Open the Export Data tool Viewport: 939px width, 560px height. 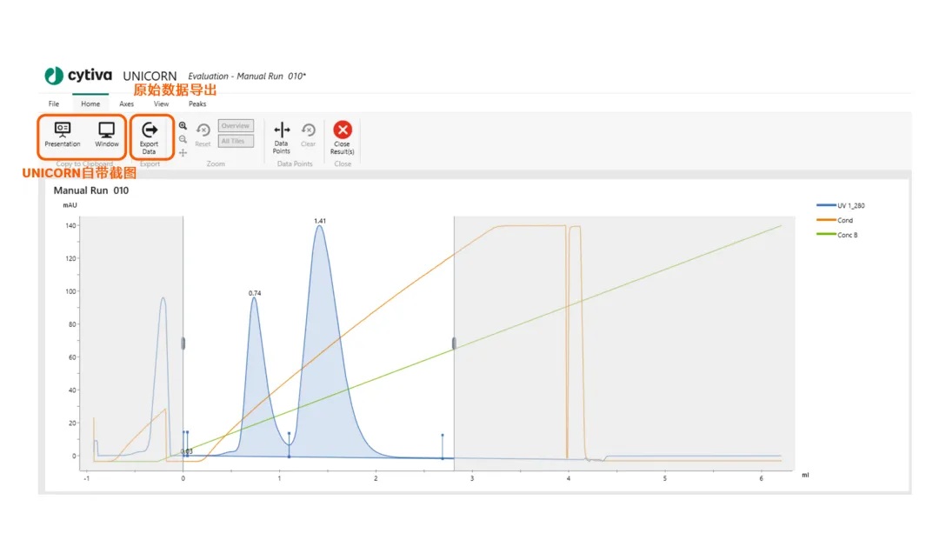click(x=150, y=137)
